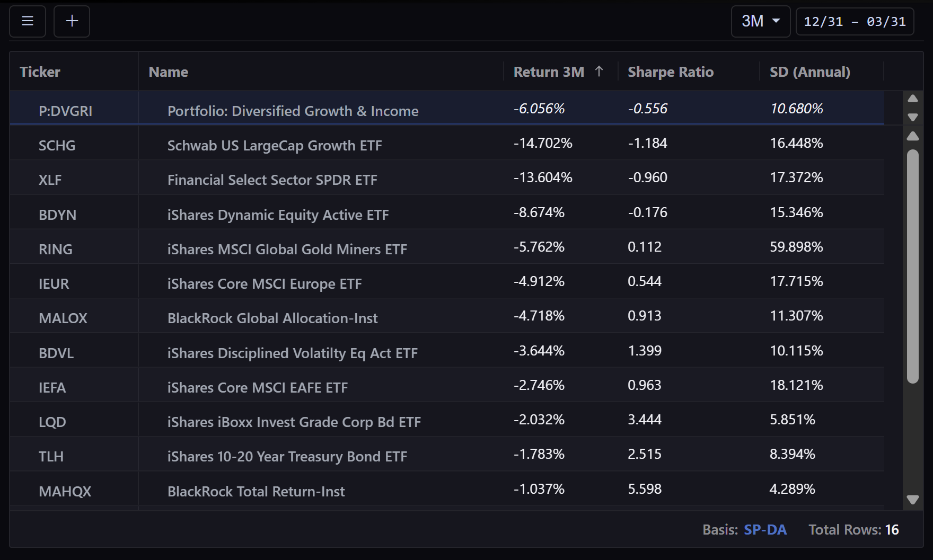This screenshot has height=560, width=933.
Task: Click the -8.674% return for BDYN
Action: point(539,212)
